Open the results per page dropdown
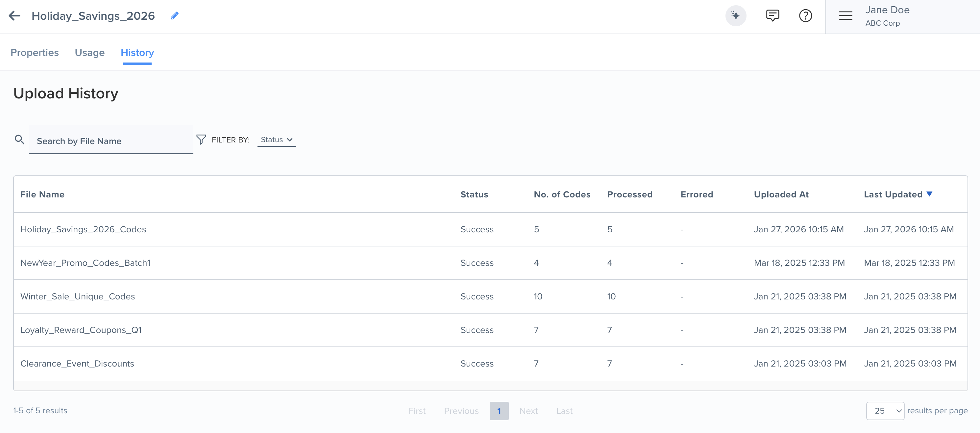The width and height of the screenshot is (980, 433). point(885,411)
